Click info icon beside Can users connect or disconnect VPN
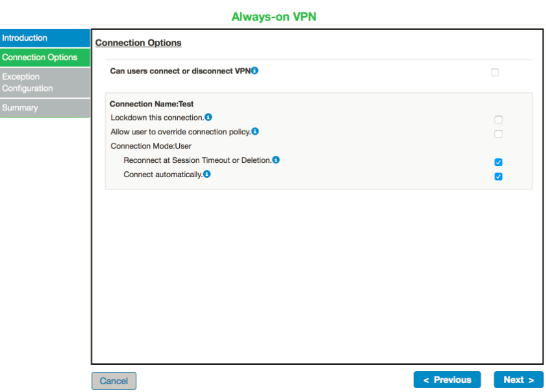Viewport: 546px width, 392px height. (255, 71)
